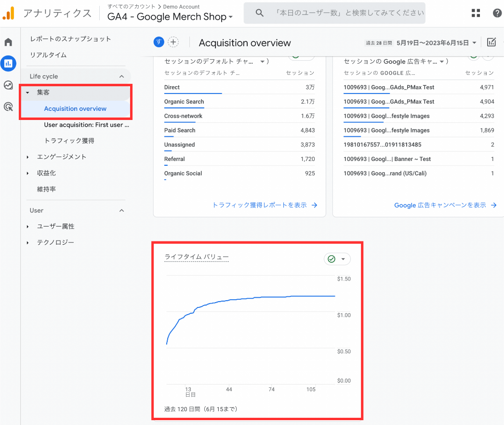Click the rand (US/Cali) campaign row
The width and height of the screenshot is (504, 425).
tap(419, 173)
